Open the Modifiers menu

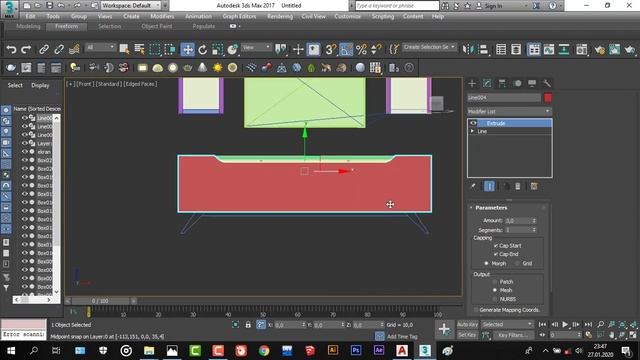162,16
